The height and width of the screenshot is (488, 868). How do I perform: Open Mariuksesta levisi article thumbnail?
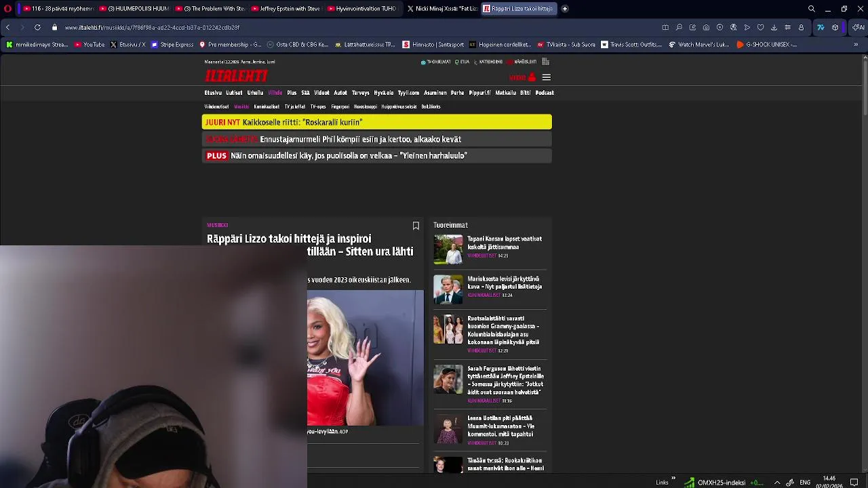pyautogui.click(x=448, y=289)
